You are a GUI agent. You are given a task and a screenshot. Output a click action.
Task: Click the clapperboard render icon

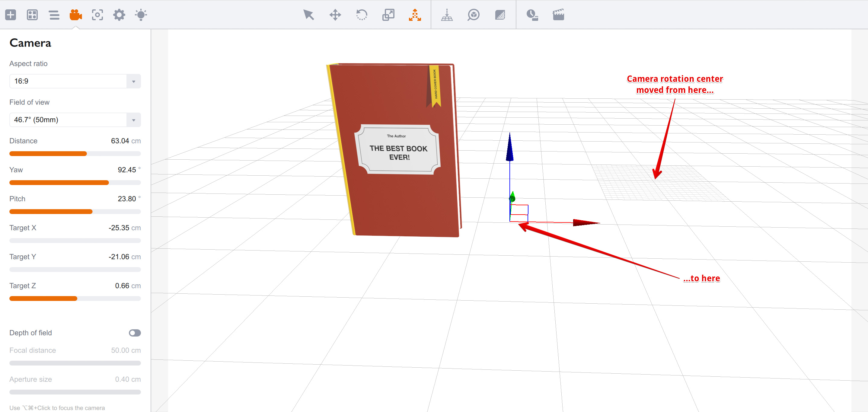click(x=558, y=15)
